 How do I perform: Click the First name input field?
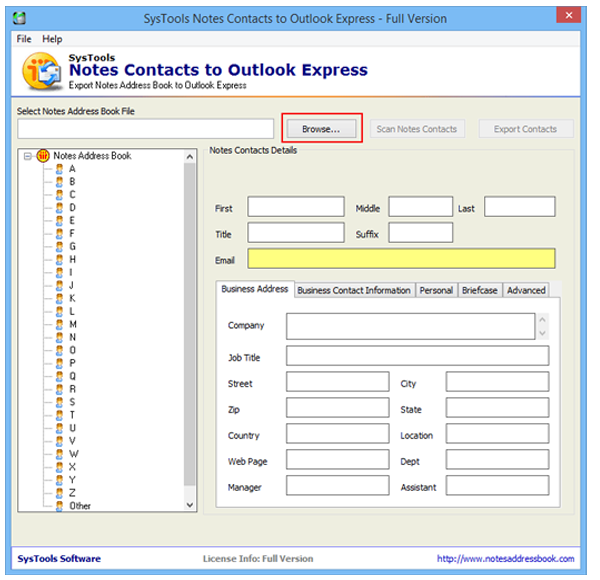point(296,207)
